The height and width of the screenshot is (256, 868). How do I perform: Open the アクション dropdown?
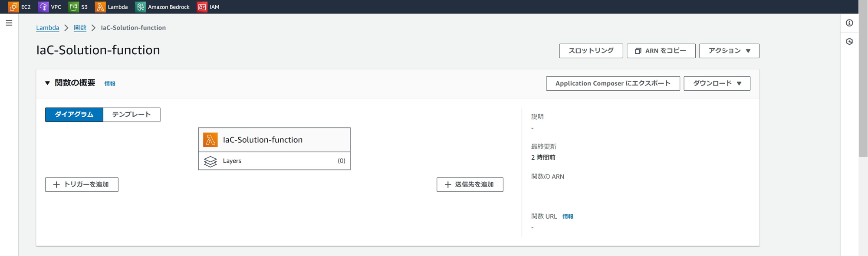tap(729, 51)
